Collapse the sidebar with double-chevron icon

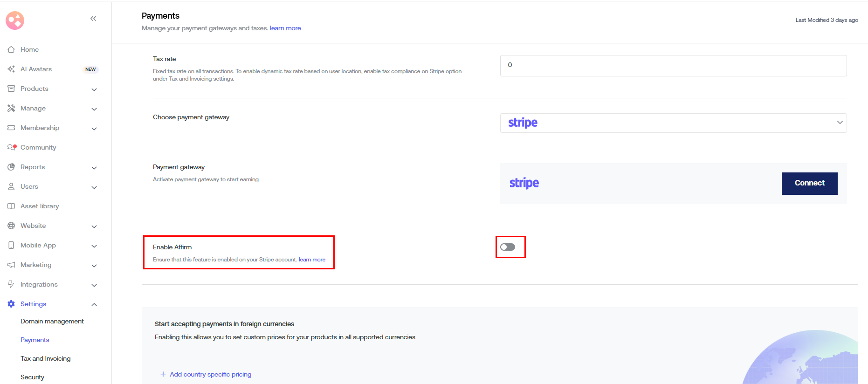click(x=93, y=19)
